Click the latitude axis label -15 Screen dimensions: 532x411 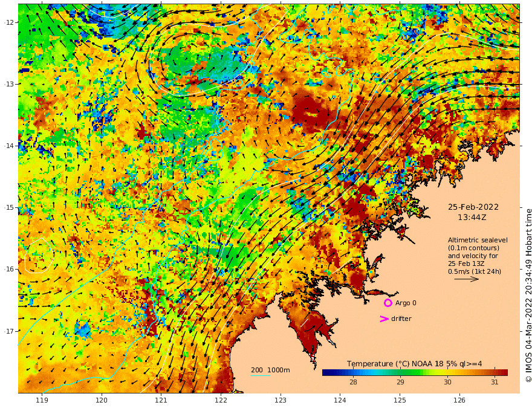pos(8,207)
